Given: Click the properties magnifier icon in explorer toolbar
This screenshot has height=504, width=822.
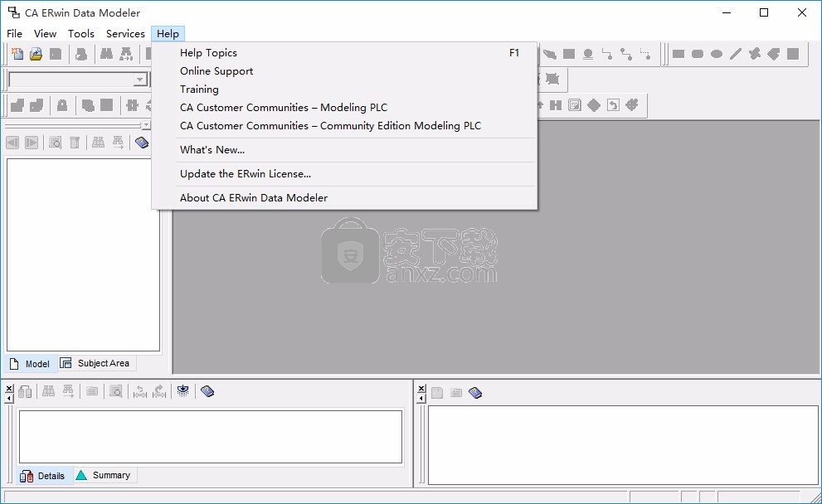Looking at the screenshot, I should [55, 143].
